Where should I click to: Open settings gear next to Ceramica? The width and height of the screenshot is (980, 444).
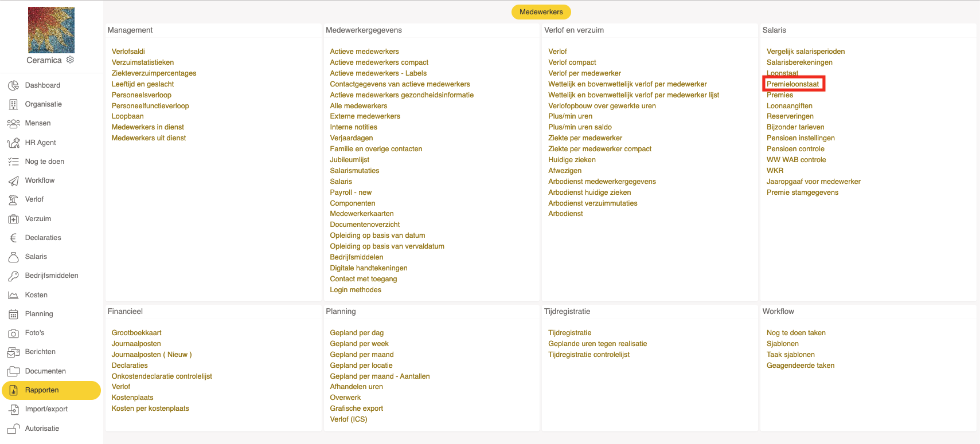point(70,60)
